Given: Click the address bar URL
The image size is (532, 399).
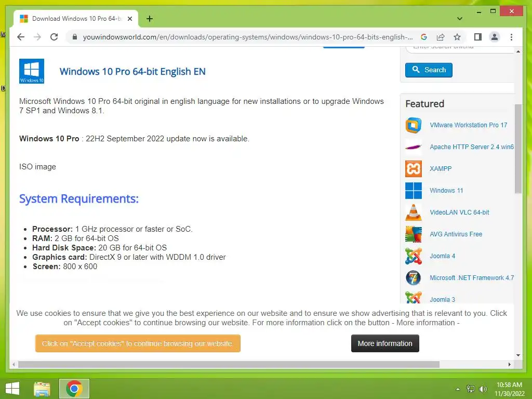Looking at the screenshot, I should (248, 37).
